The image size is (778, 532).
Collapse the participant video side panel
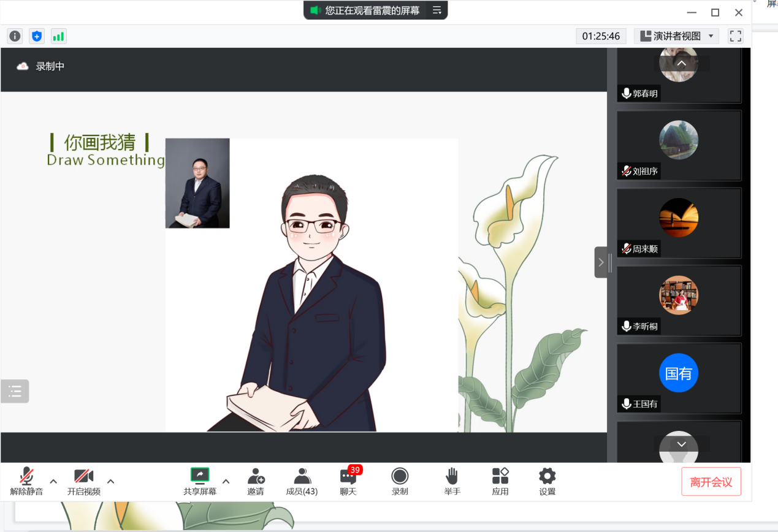click(x=601, y=262)
